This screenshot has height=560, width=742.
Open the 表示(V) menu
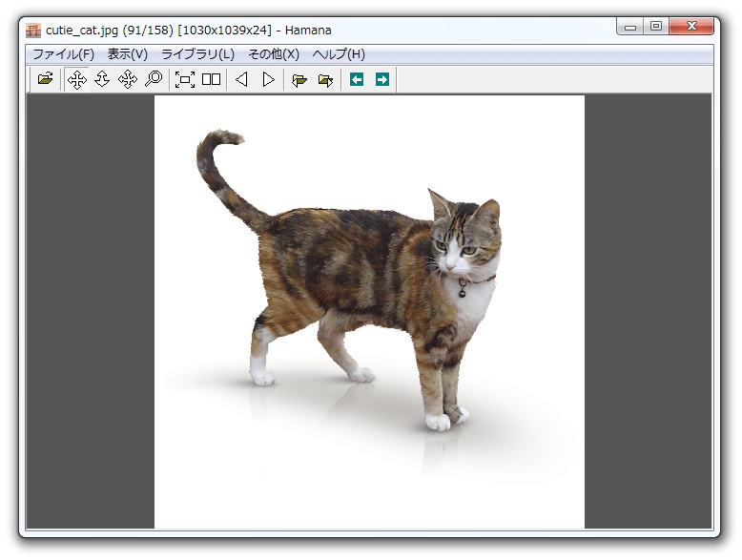click(x=127, y=54)
